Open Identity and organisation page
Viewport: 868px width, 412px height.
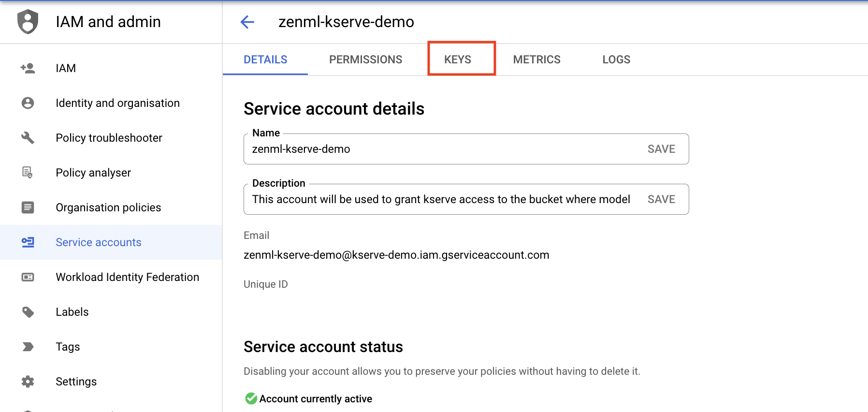click(x=111, y=103)
